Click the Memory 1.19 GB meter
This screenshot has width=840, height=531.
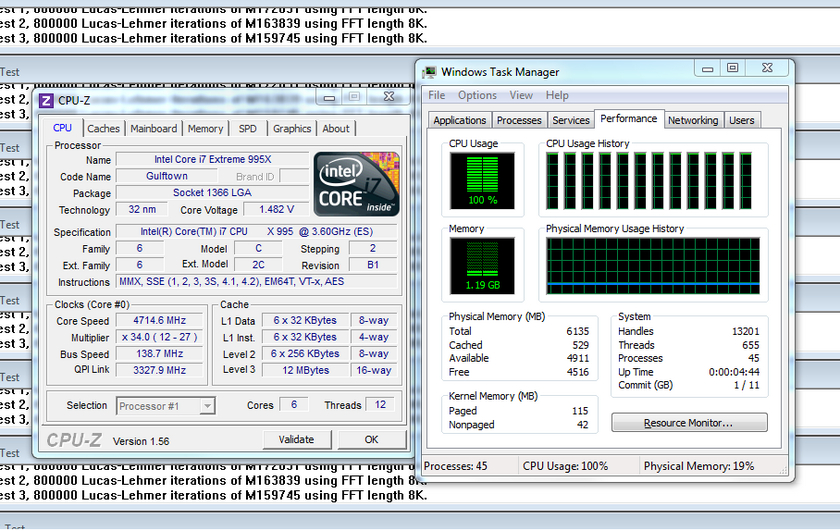(x=482, y=267)
